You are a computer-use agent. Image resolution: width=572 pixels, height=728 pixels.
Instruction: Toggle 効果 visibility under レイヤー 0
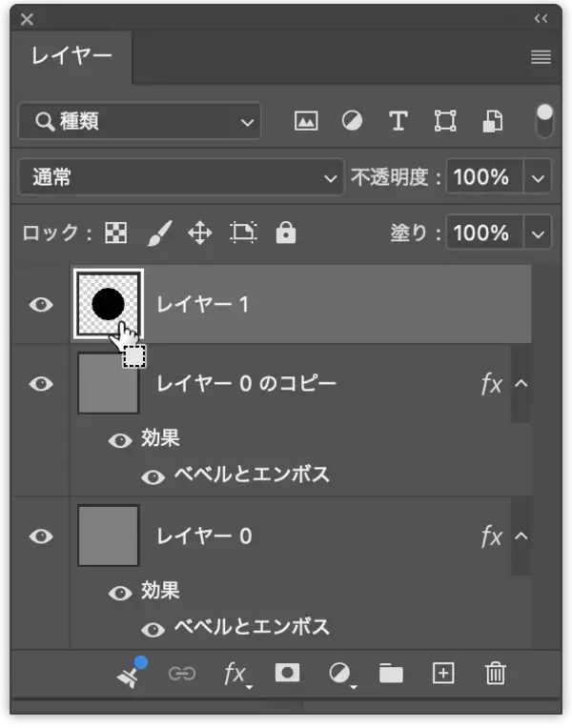pyautogui.click(x=120, y=593)
